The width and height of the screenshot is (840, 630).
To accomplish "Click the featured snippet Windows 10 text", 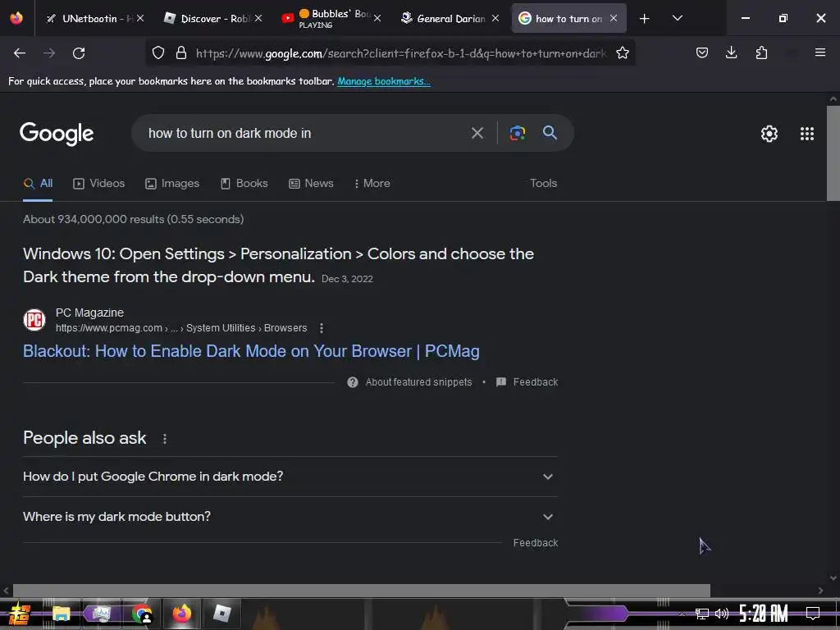I will click(x=278, y=265).
